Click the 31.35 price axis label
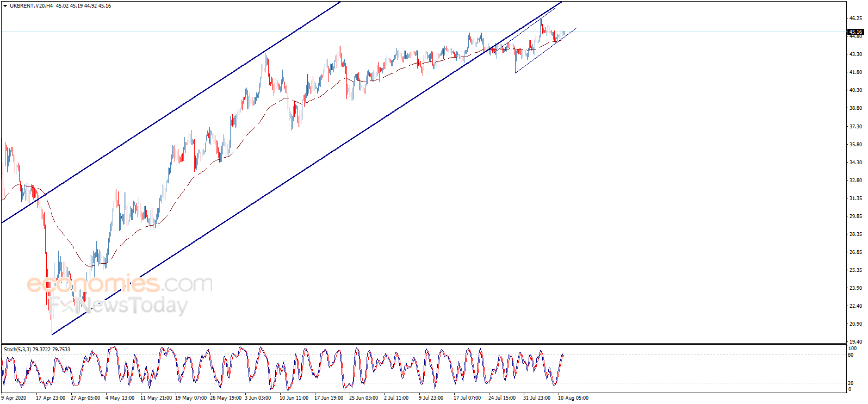868x404 pixels. 855,198
